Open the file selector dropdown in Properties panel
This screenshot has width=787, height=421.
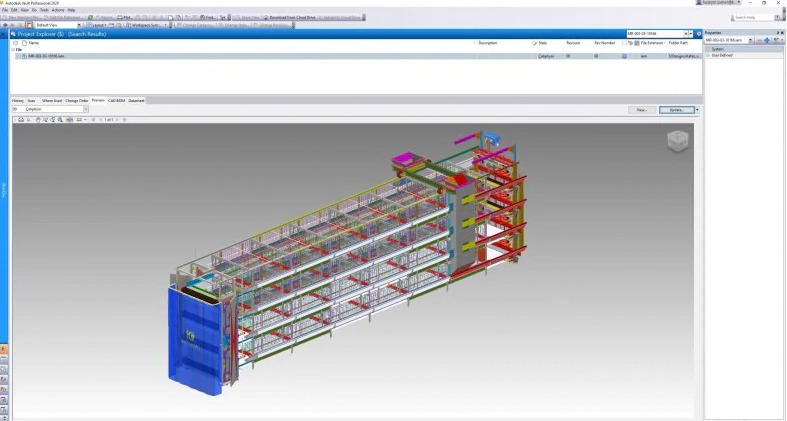(751, 40)
